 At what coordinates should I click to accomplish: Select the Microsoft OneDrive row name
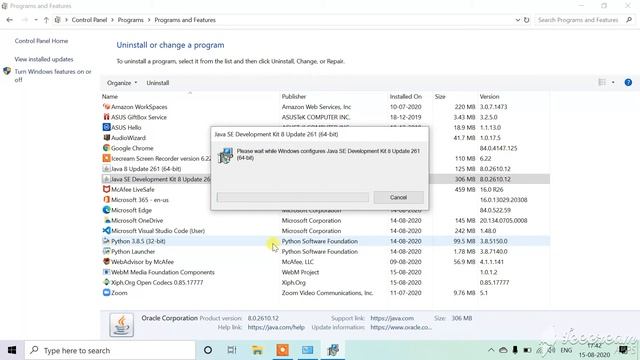click(x=137, y=220)
